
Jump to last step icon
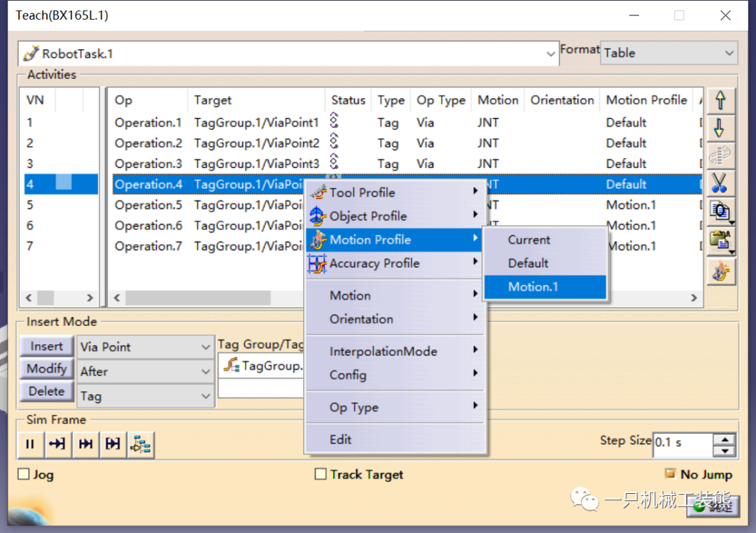coord(85,444)
